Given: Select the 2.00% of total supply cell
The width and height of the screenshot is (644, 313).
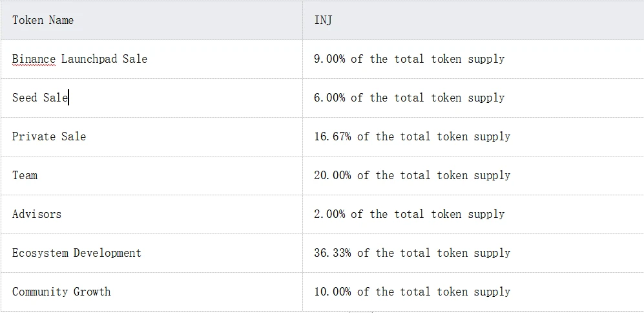Looking at the screenshot, I should point(409,214).
